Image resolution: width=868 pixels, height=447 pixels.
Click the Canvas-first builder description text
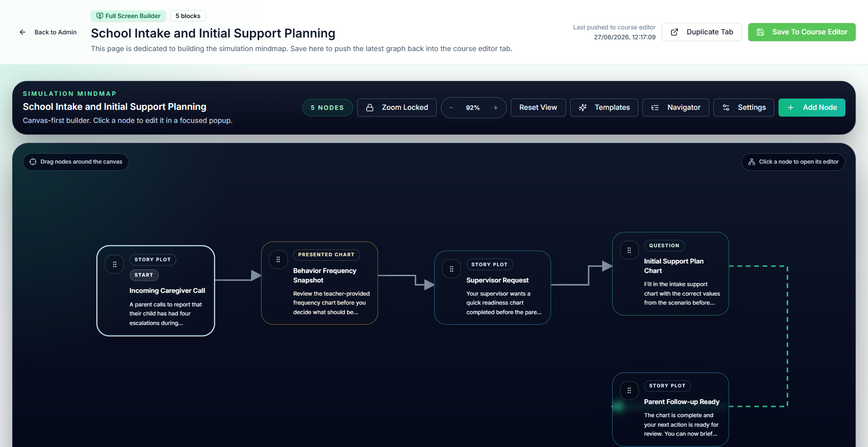pos(127,120)
